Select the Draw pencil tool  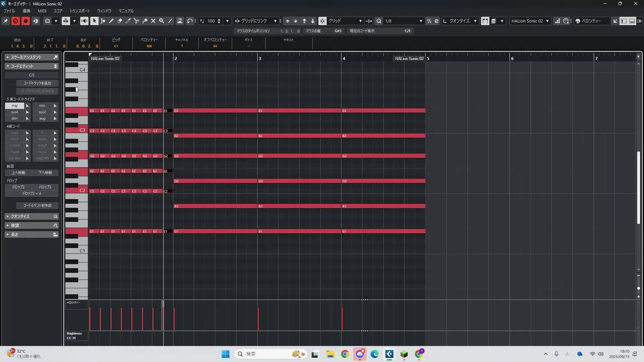111,21
